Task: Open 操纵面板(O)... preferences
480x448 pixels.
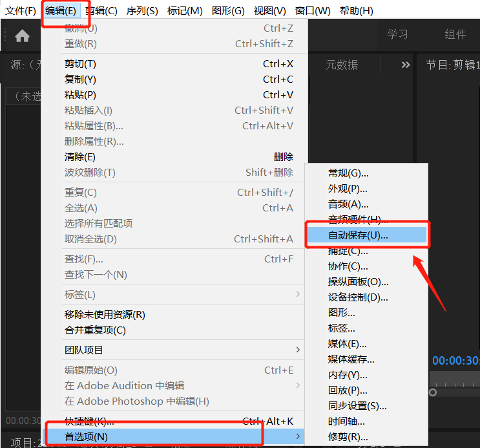Action: click(x=366, y=282)
